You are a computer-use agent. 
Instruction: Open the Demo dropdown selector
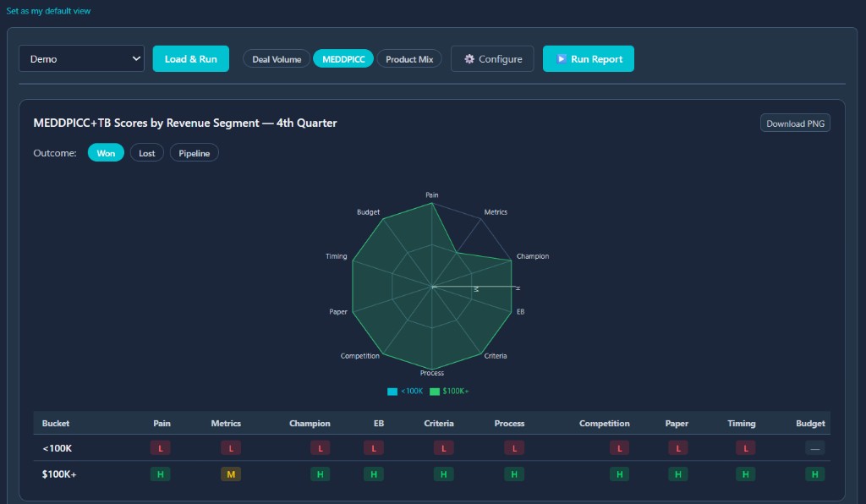tap(82, 58)
